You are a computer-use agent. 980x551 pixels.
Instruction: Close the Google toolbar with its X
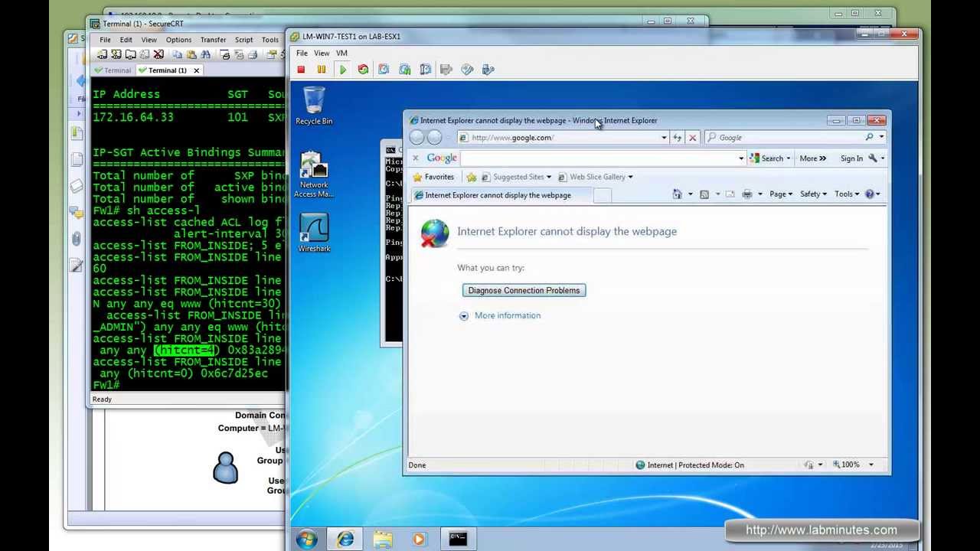coord(416,158)
